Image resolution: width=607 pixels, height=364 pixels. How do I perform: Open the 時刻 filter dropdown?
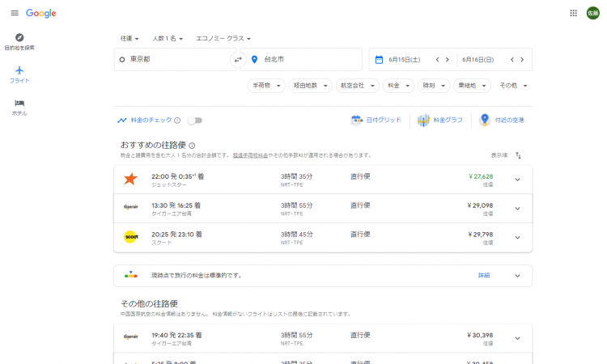pos(434,86)
